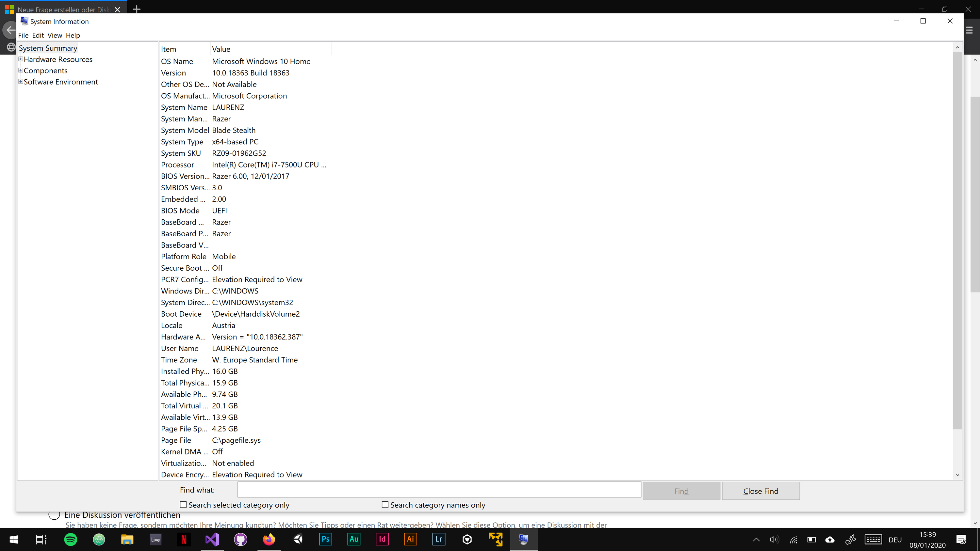This screenshot has height=551, width=980.
Task: Open Adobe Audition from taskbar
Action: tap(354, 539)
